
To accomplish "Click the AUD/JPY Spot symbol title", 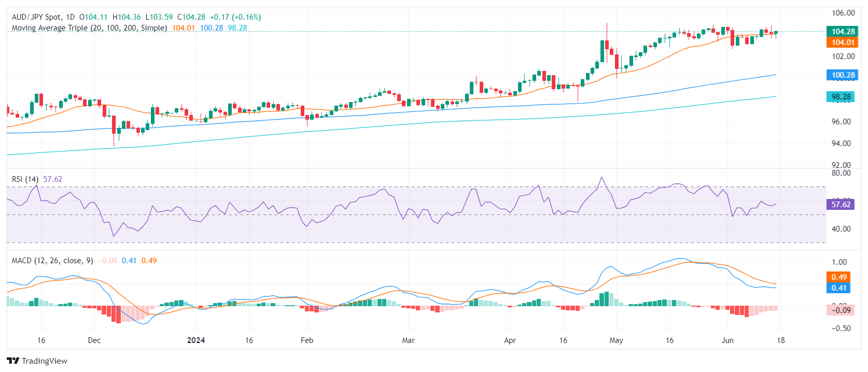I will click(36, 17).
